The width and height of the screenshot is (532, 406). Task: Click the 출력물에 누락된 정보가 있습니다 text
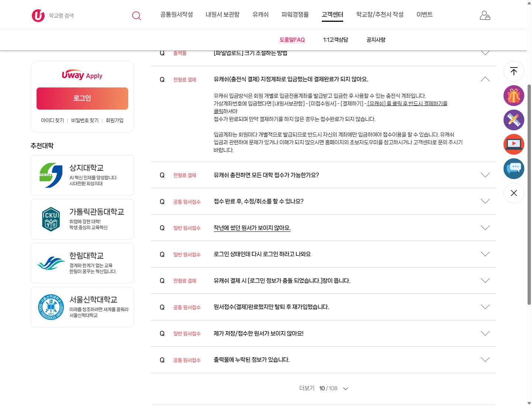[x=251, y=359]
